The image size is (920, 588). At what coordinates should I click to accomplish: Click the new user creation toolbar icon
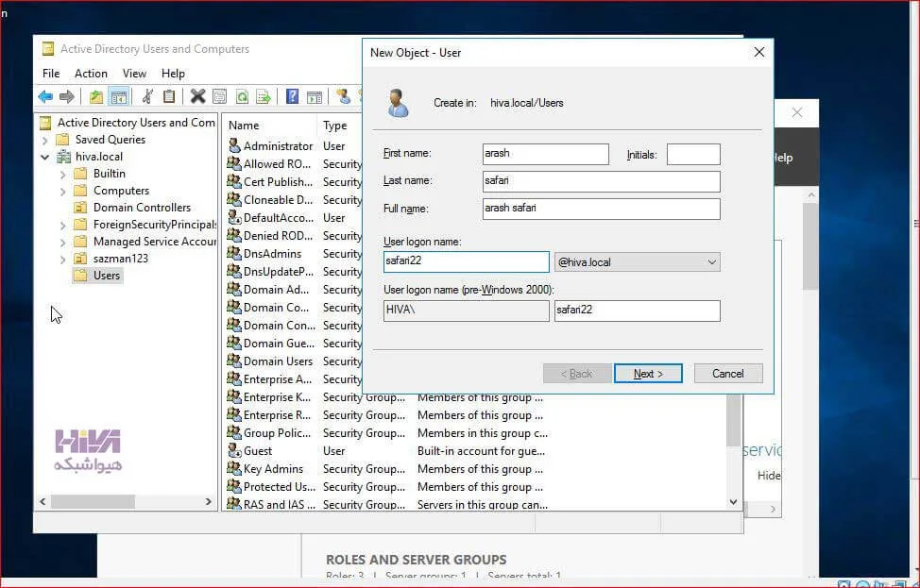click(343, 96)
